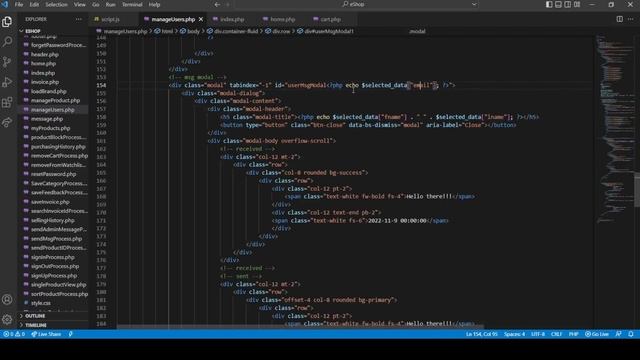The height and width of the screenshot is (360, 640).
Task: Open the Run menu
Action: [x=110, y=4]
